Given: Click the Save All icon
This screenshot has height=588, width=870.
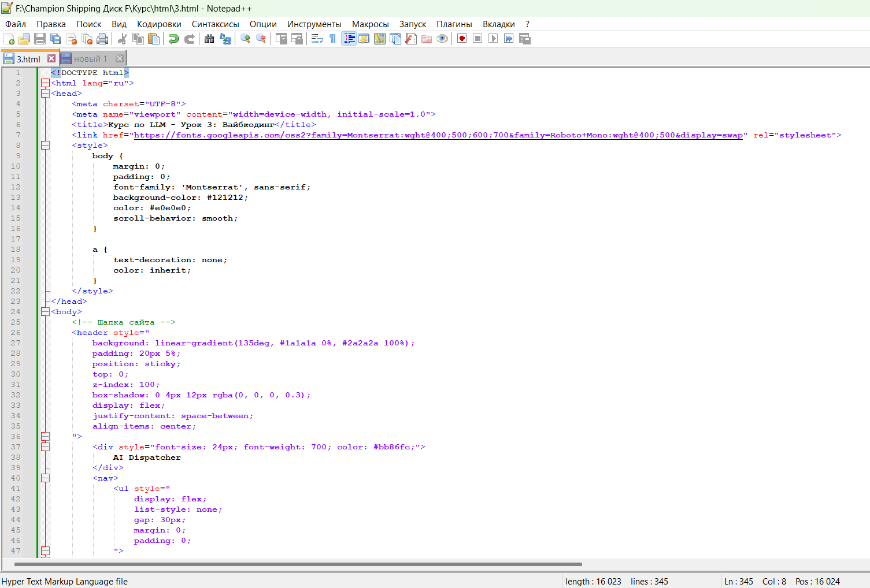Looking at the screenshot, I should point(55,39).
